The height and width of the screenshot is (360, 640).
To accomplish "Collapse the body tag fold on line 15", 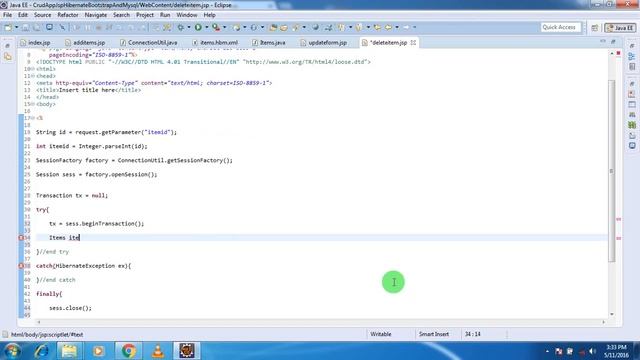I will [x=33, y=104].
